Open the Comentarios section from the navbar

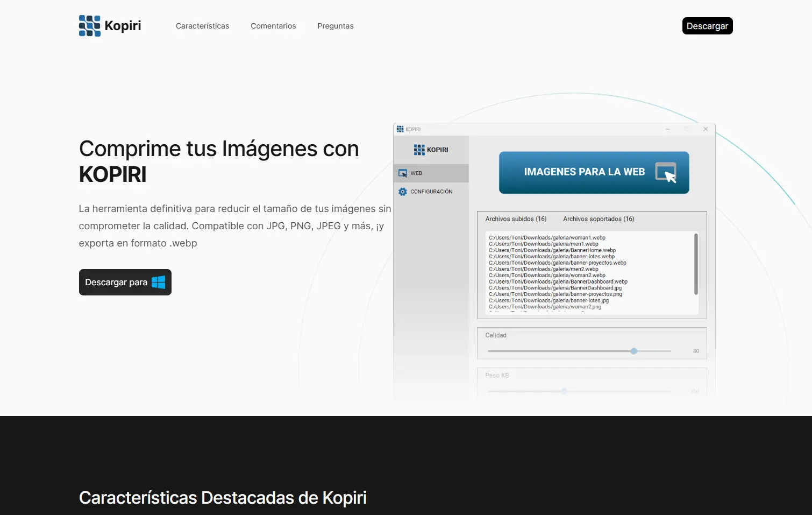[273, 25]
